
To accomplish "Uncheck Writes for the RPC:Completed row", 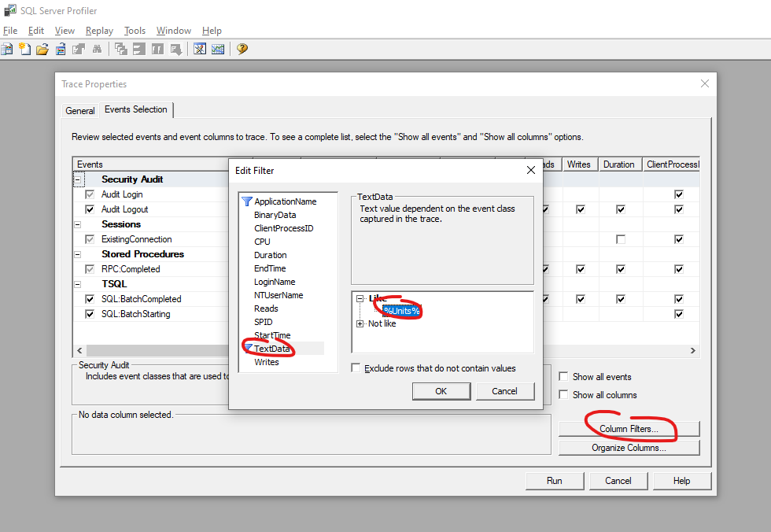I will tap(581, 269).
